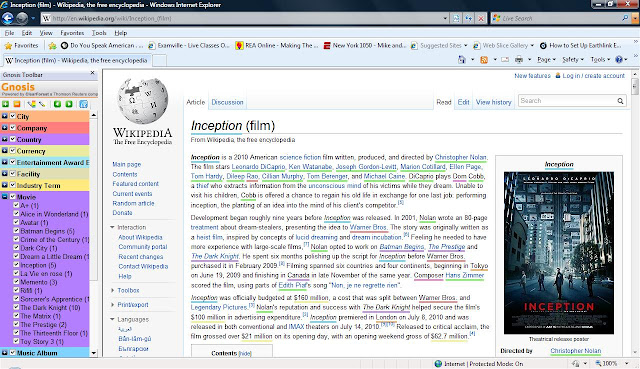Viewport: 640px width, 369px height.
Task: Open the View history tab
Action: click(493, 102)
